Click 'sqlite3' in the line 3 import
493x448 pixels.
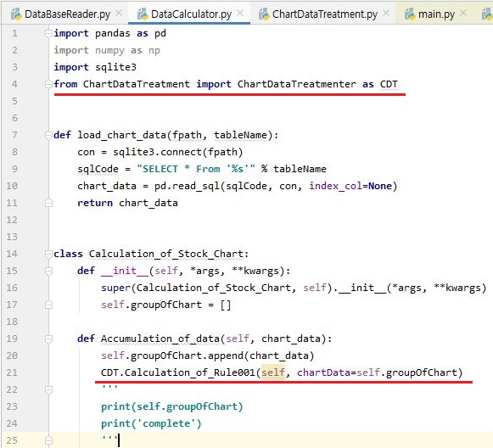(115, 67)
